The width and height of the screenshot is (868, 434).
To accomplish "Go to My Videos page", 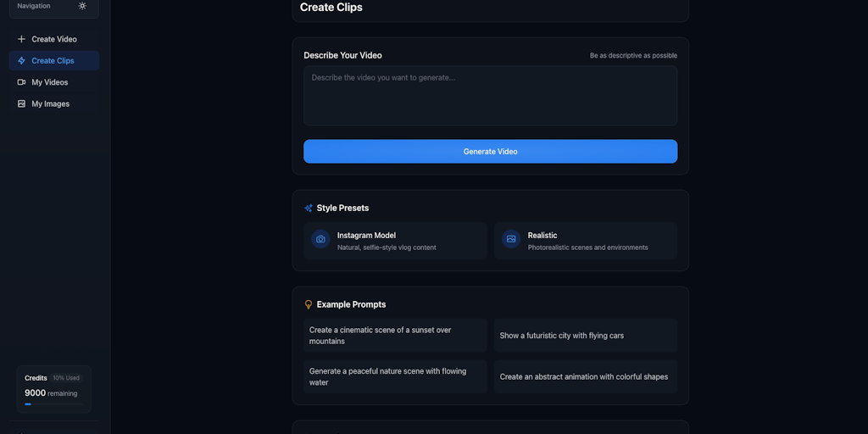I will 50,82.
